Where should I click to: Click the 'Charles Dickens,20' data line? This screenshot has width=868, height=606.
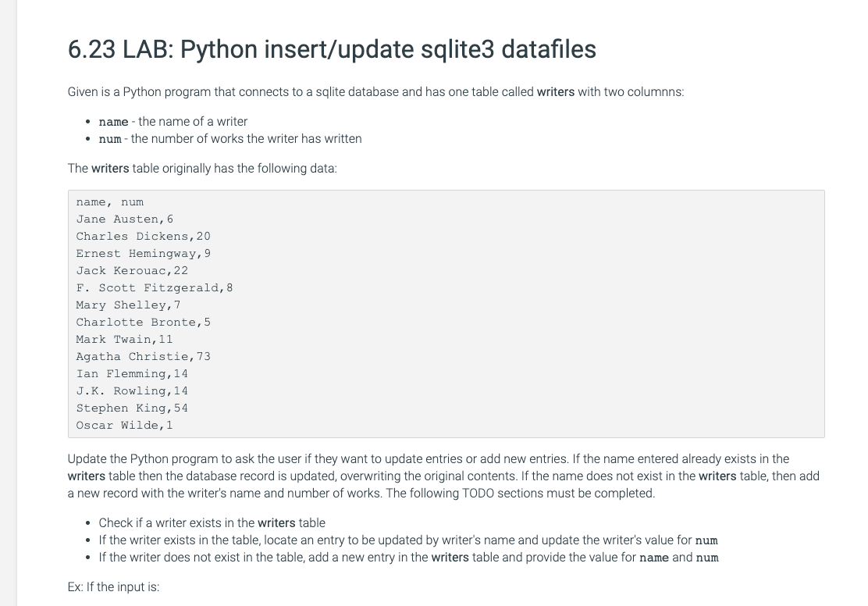pyautogui.click(x=144, y=236)
